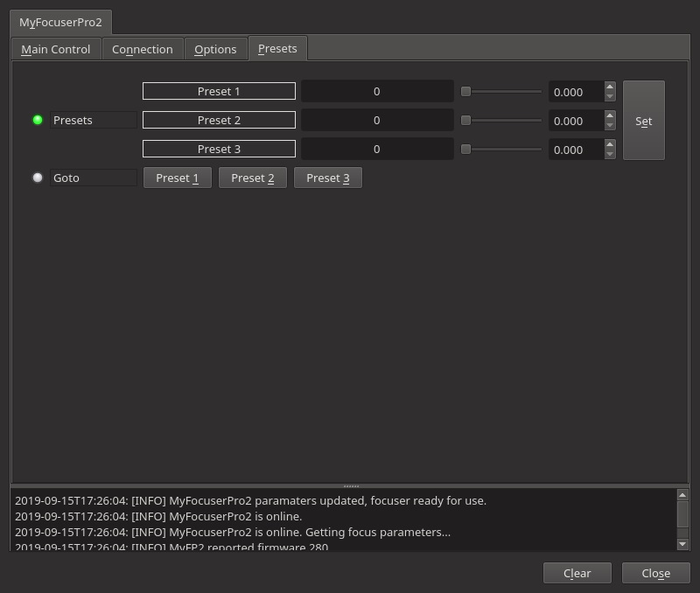Increase Preset 3 value with up arrow

pyautogui.click(x=610, y=144)
